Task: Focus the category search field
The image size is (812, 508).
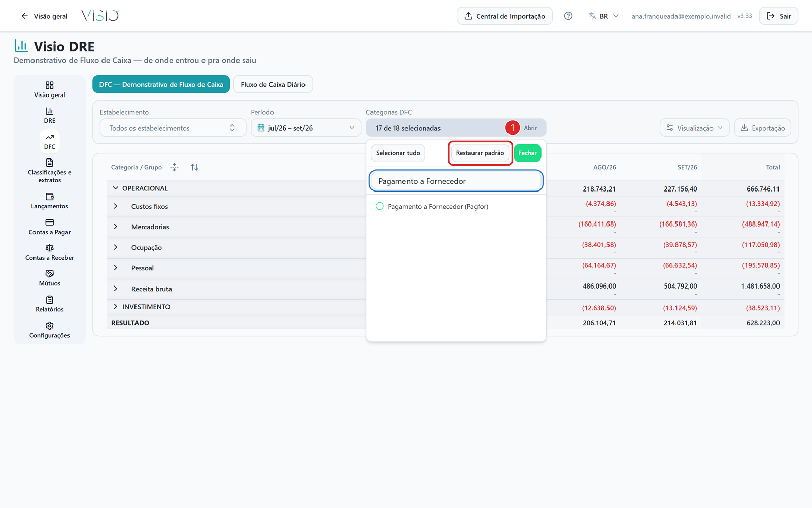Action: coord(456,181)
